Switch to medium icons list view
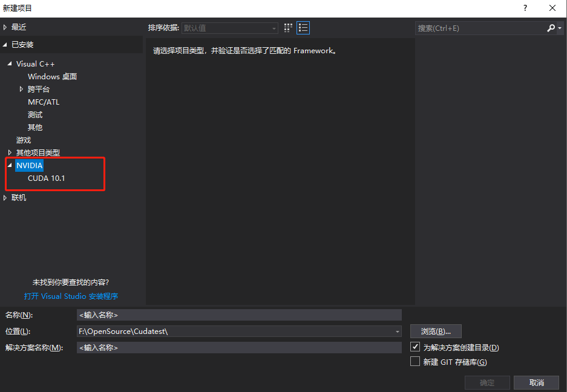Image resolution: width=567 pixels, height=392 pixels. point(303,28)
